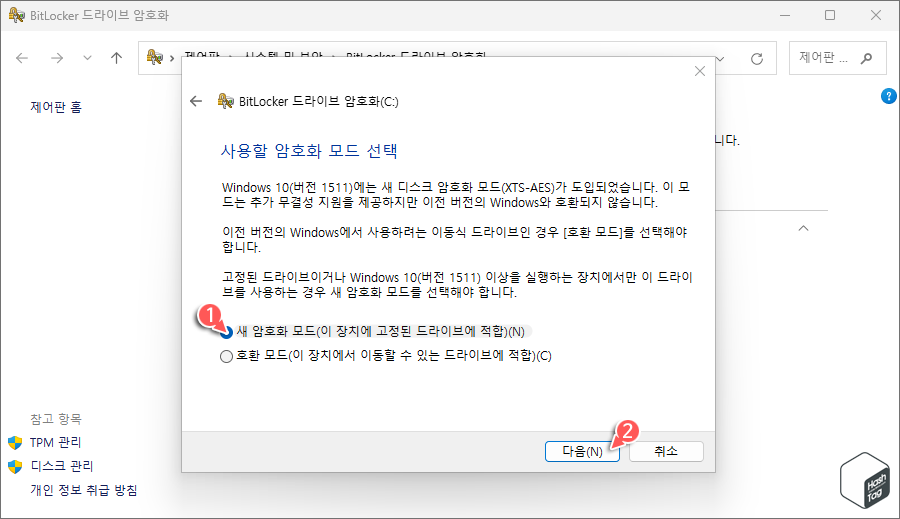Click BitLocker icon in address bar
900x519 pixels.
click(154, 57)
